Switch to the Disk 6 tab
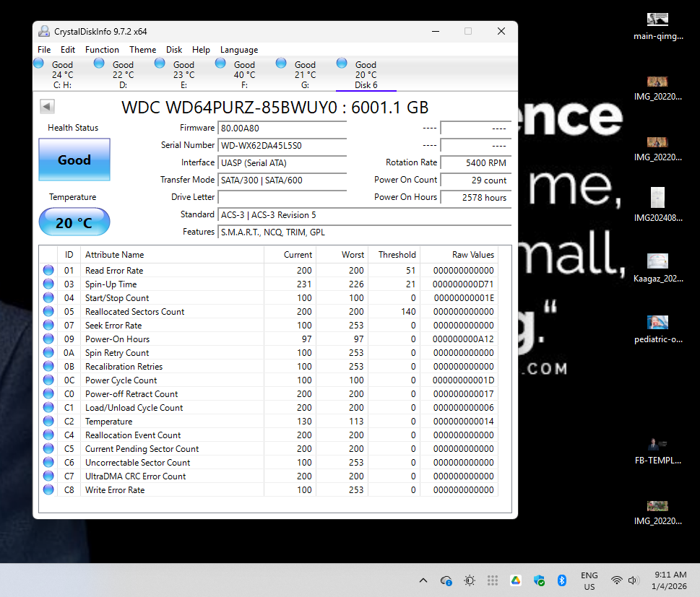This screenshot has height=597, width=700. click(366, 75)
